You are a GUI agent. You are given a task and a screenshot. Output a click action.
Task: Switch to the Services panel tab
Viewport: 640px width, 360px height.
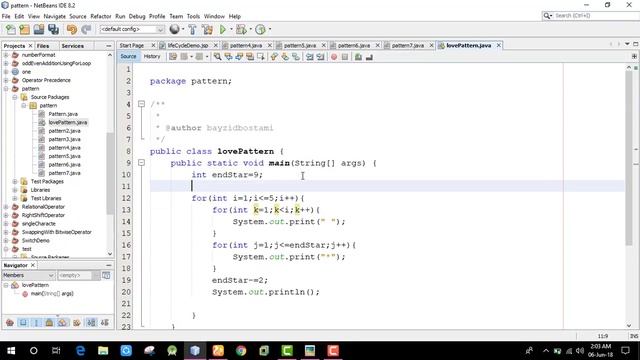tap(73, 46)
